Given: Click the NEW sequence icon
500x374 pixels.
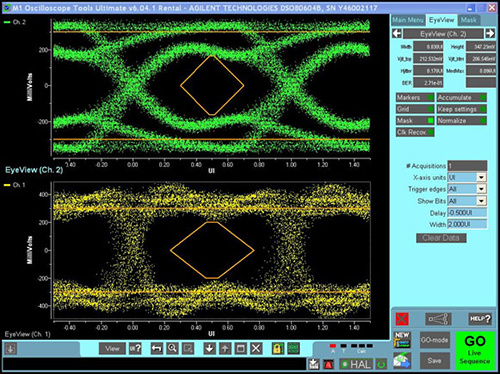Looking at the screenshot, I should [x=402, y=340].
